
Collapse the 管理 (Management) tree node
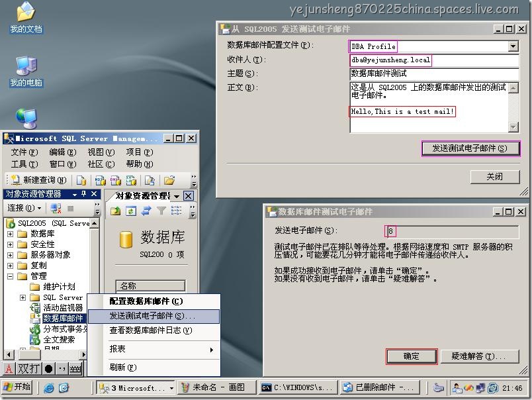point(10,276)
